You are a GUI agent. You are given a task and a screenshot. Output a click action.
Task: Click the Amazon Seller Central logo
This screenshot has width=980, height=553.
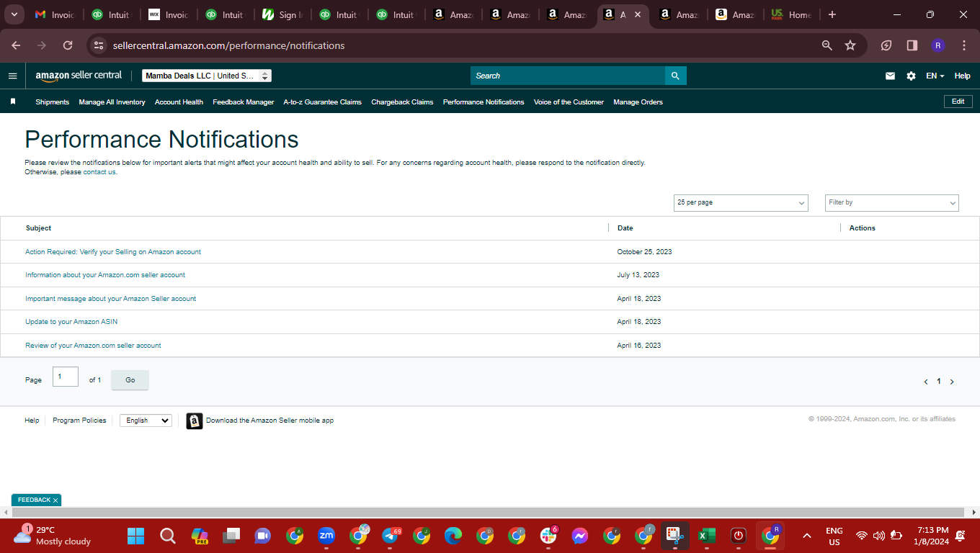click(79, 76)
